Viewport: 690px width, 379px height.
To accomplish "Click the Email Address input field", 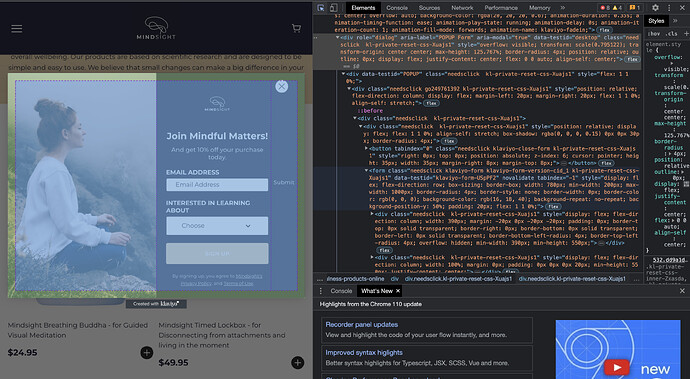I will click(217, 184).
